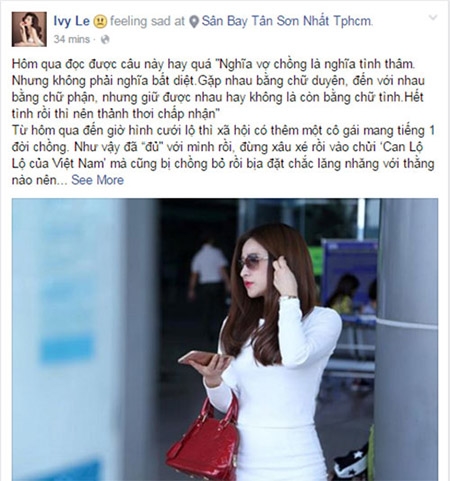Open the post options chevron dropdown

coord(432,18)
